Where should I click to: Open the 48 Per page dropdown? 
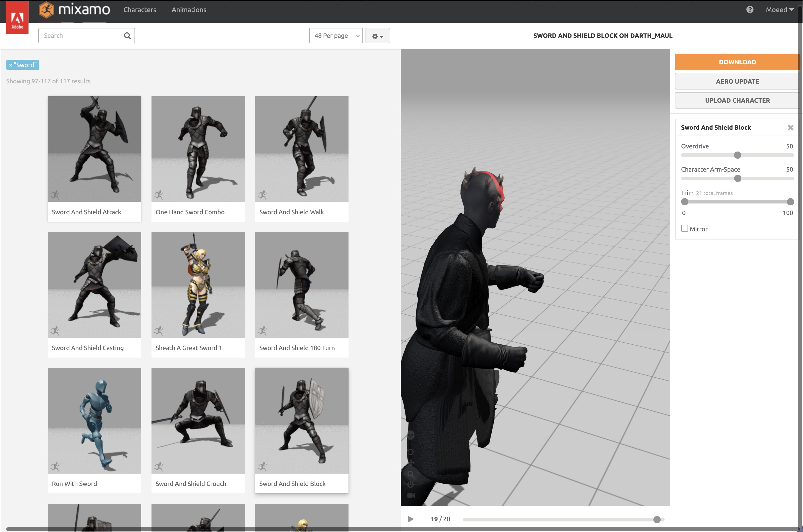pos(336,36)
